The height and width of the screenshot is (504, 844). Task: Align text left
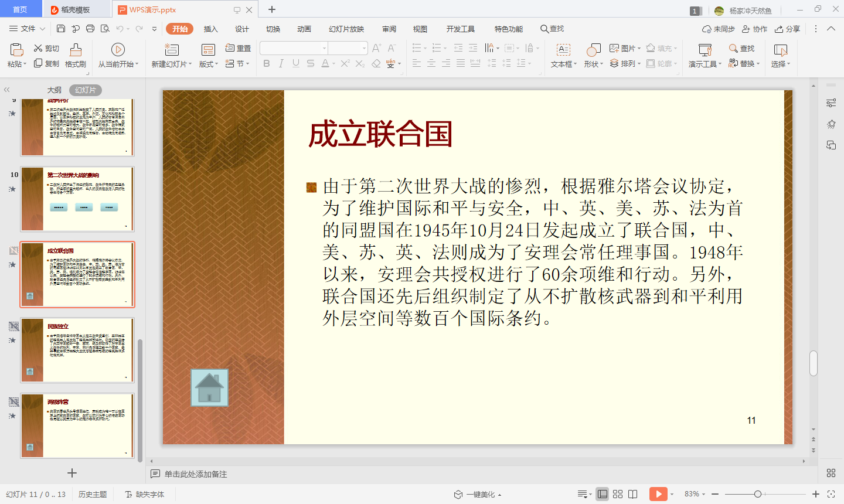pyautogui.click(x=417, y=63)
